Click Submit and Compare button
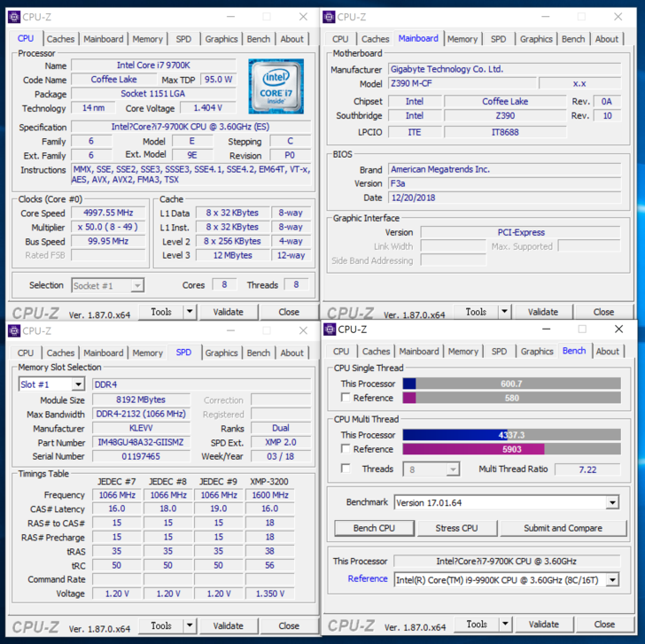The image size is (645, 644). (563, 528)
